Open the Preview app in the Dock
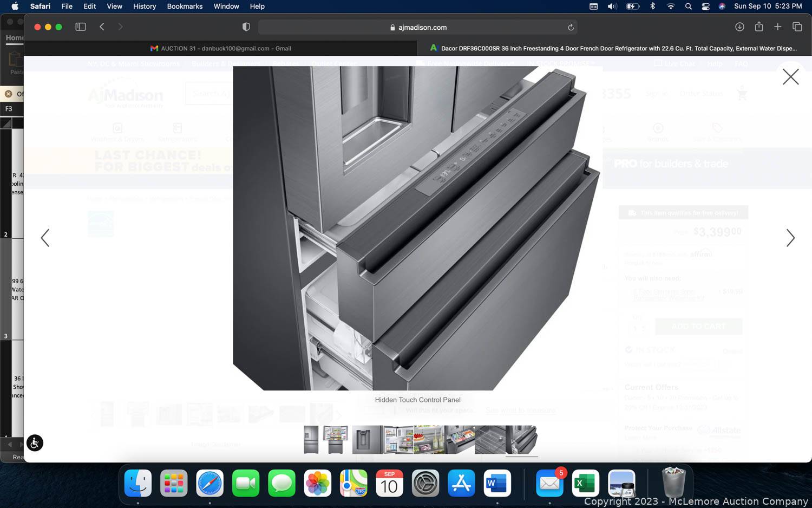Screen dimensions: 812x508 [621, 483]
